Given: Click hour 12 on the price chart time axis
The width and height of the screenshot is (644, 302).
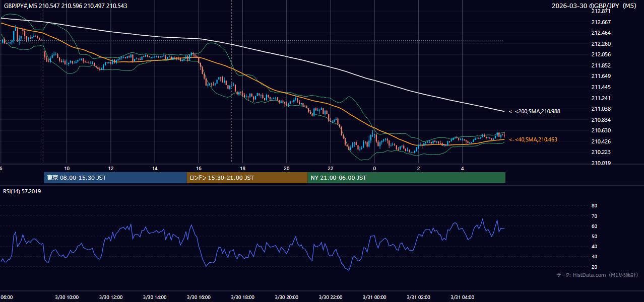Looking at the screenshot, I should click(x=111, y=168).
